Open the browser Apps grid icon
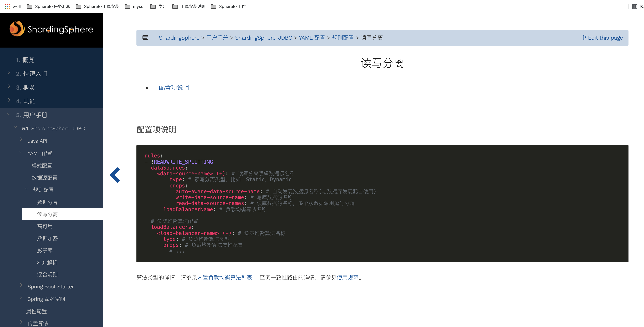Viewport: 644px width, 327px height. [x=8, y=6]
